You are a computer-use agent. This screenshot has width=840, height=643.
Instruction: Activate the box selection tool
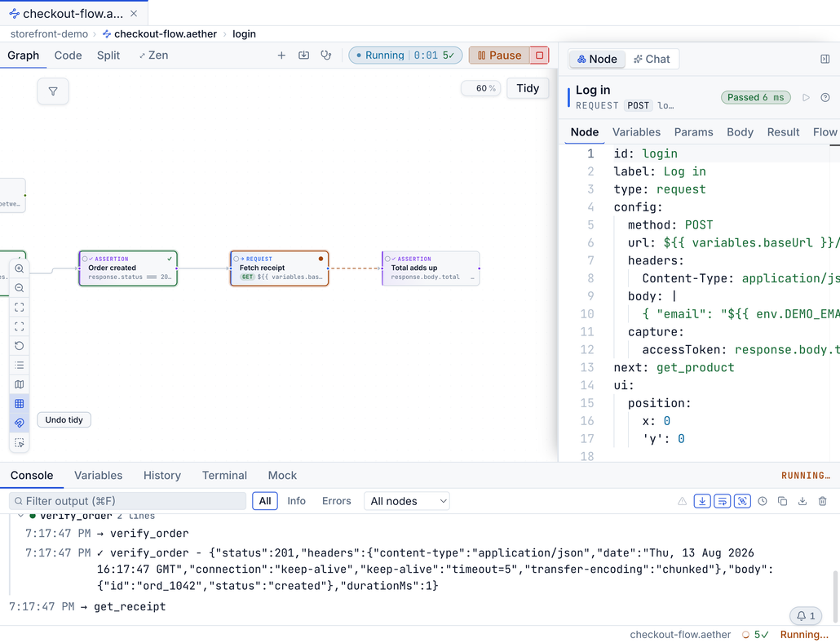tap(20, 442)
